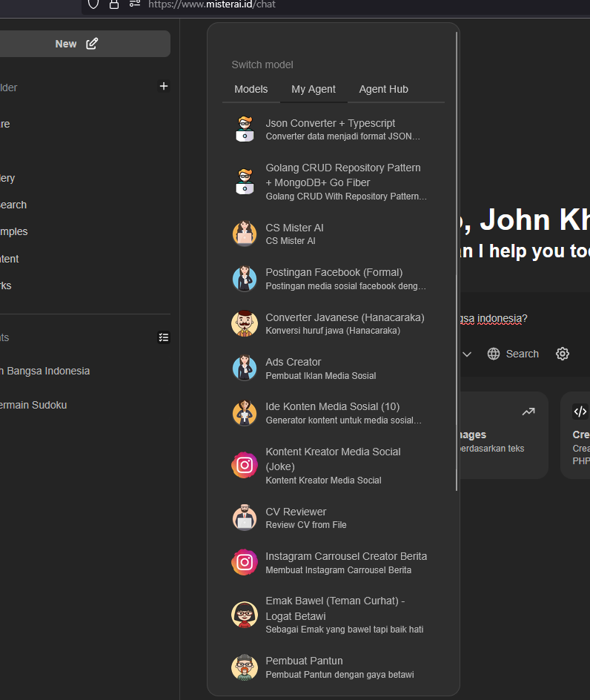
Task: Click the browser address bar URL
Action: tap(212, 4)
